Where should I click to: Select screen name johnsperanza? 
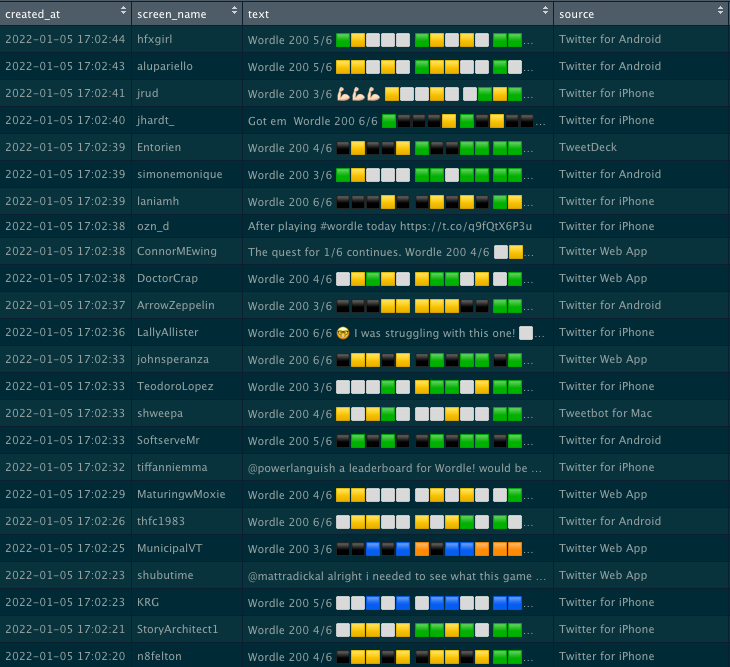[173, 359]
